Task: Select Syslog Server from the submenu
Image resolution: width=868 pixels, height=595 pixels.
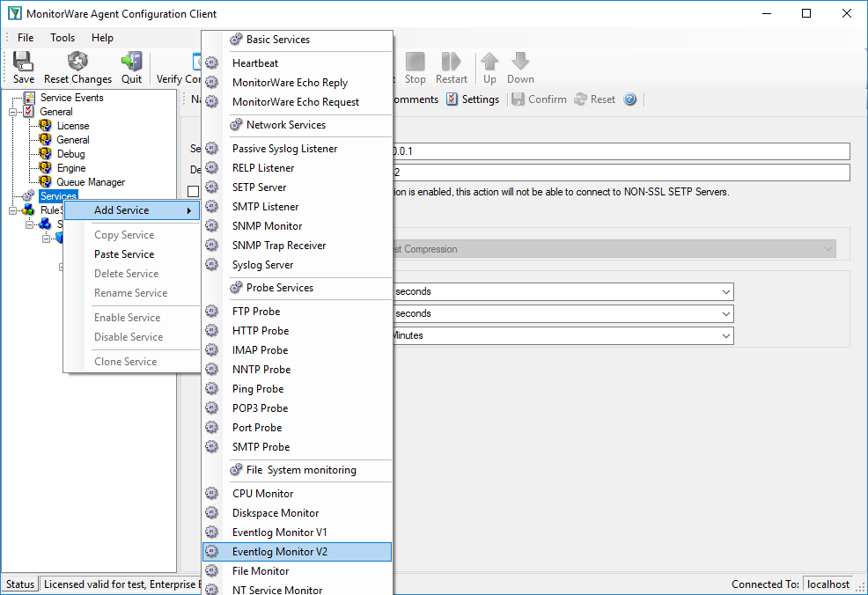Action: (x=298, y=265)
